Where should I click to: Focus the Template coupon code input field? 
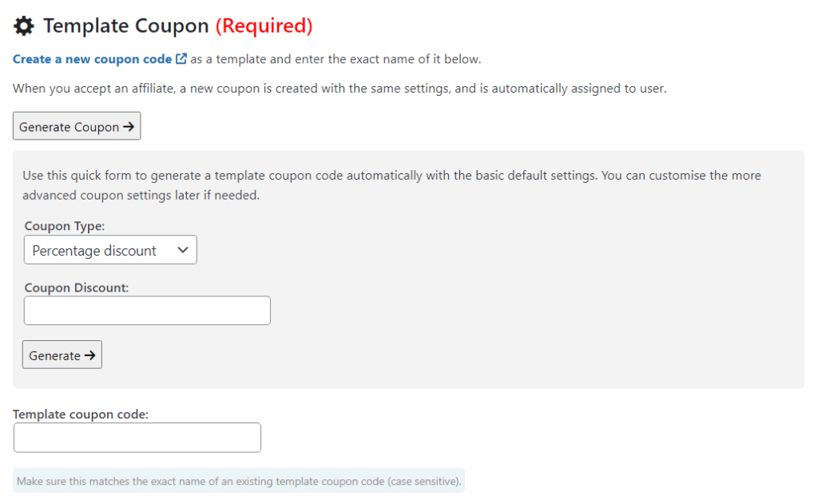pos(137,437)
